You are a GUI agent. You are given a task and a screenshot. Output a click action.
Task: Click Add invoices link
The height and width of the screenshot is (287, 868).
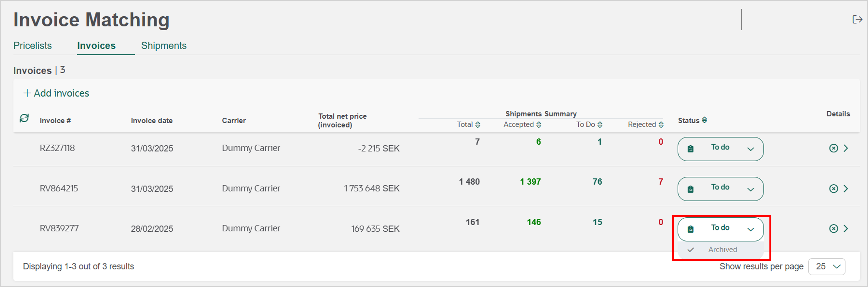(56, 93)
